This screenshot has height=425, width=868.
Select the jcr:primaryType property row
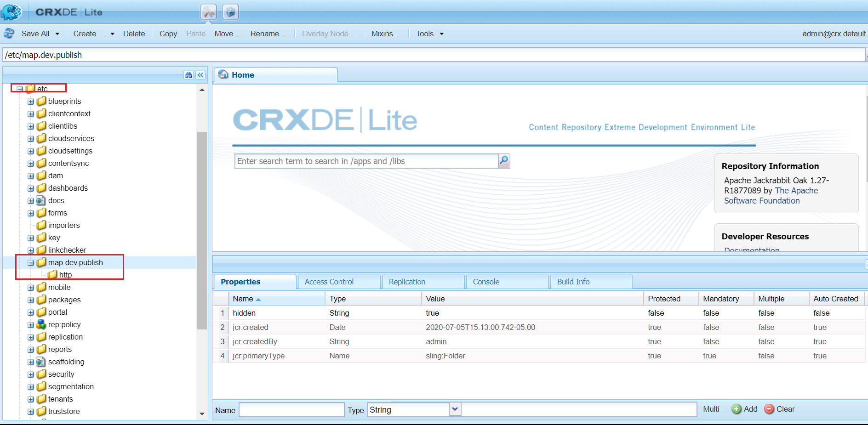pyautogui.click(x=539, y=356)
